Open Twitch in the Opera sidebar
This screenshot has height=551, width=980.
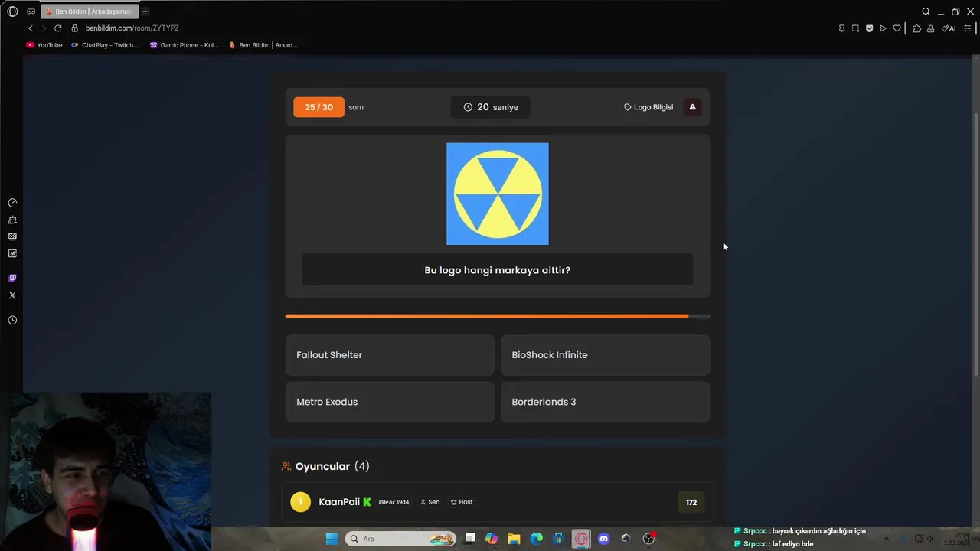(12, 278)
